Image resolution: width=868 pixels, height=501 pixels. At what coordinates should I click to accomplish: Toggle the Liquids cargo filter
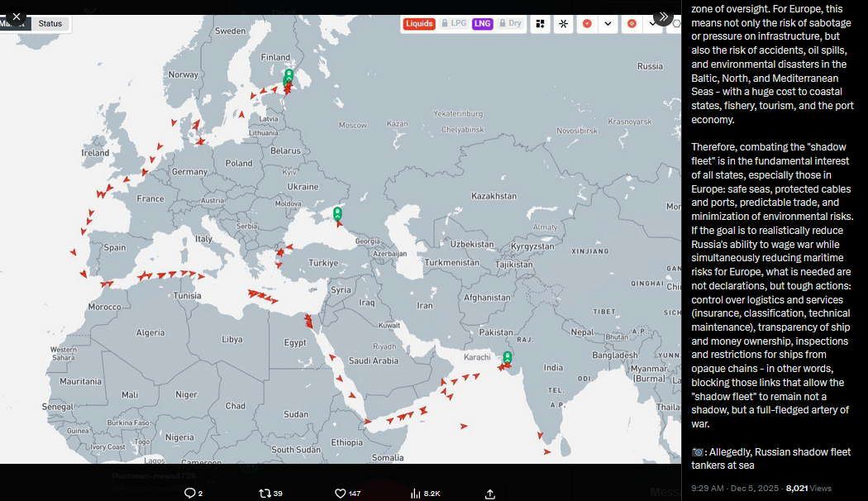pyautogui.click(x=418, y=24)
